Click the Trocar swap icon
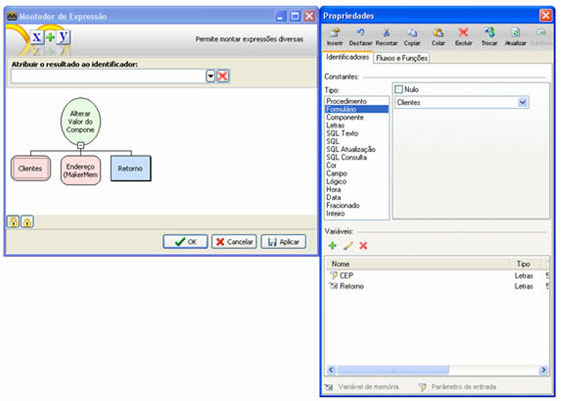Viewport: 561px width, 401px height. click(489, 33)
